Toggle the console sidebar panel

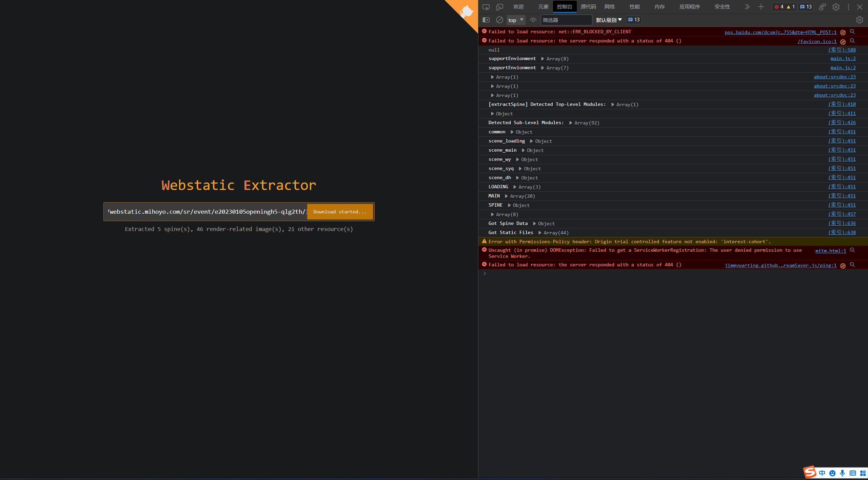click(486, 20)
